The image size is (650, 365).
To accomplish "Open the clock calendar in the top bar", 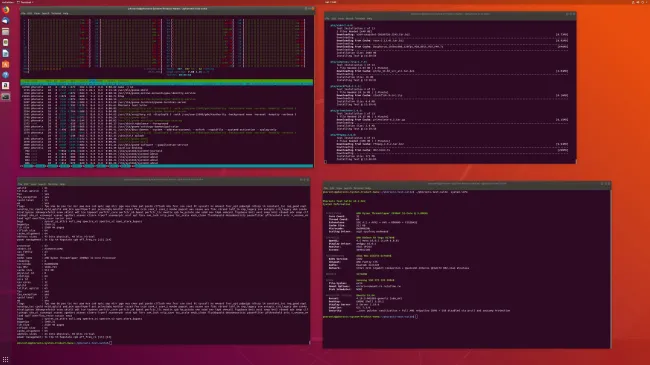I will tap(330, 2).
